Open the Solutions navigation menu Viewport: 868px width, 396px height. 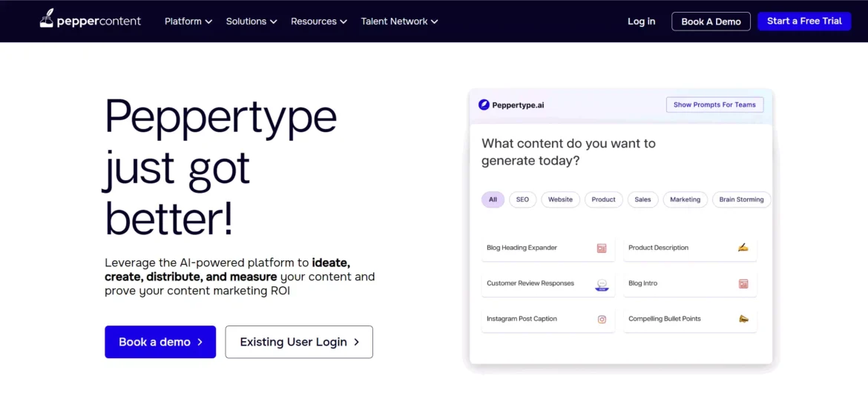click(x=251, y=21)
